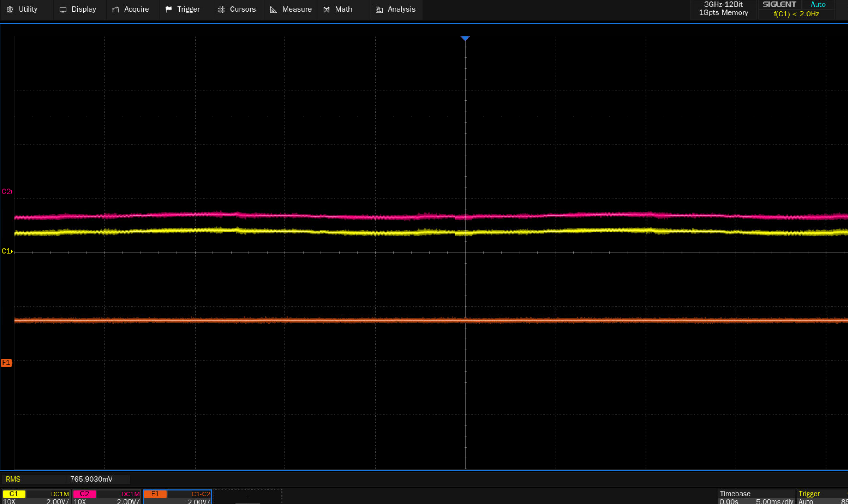848x504 pixels.
Task: Click the Cursors grid icon
Action: (221, 9)
